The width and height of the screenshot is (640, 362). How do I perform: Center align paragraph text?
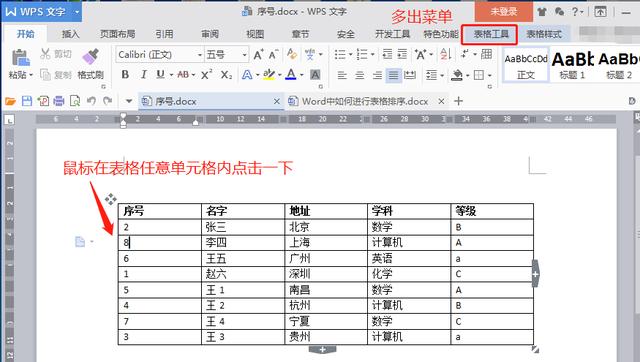359,75
